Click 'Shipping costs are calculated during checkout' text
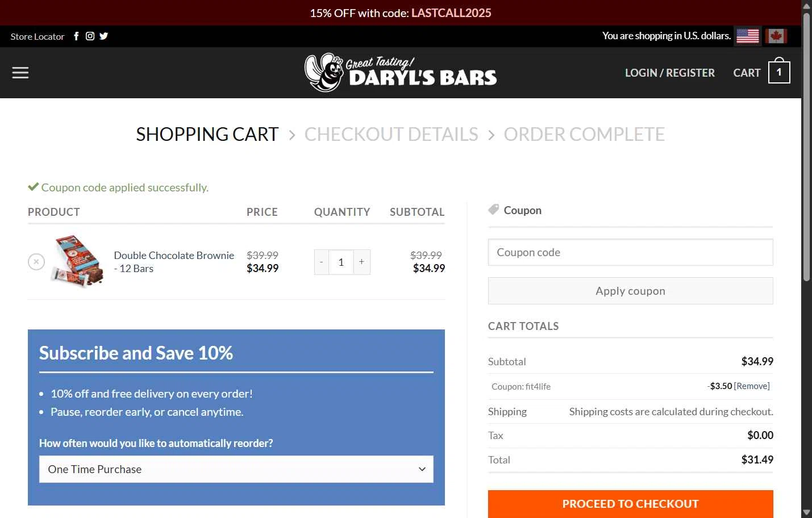Viewport: 812px width, 518px height. 671,412
